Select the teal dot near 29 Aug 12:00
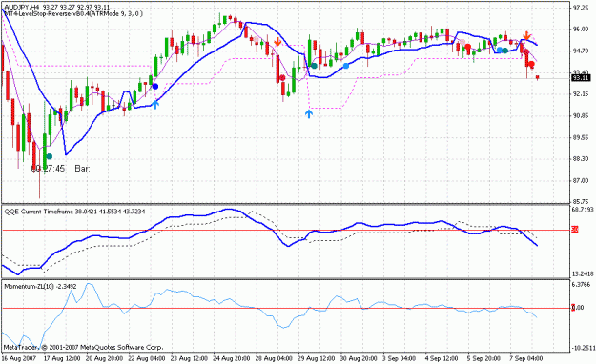 [315, 66]
